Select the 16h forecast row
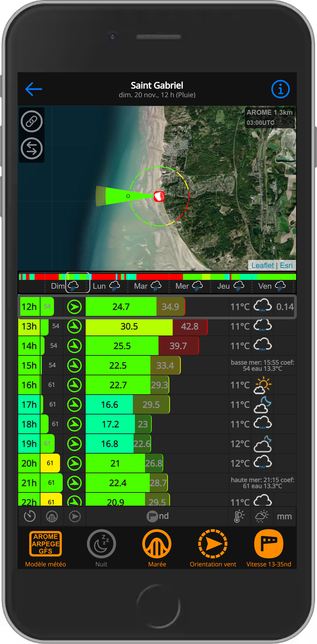Screen dimensions: 317x644 point(157,385)
